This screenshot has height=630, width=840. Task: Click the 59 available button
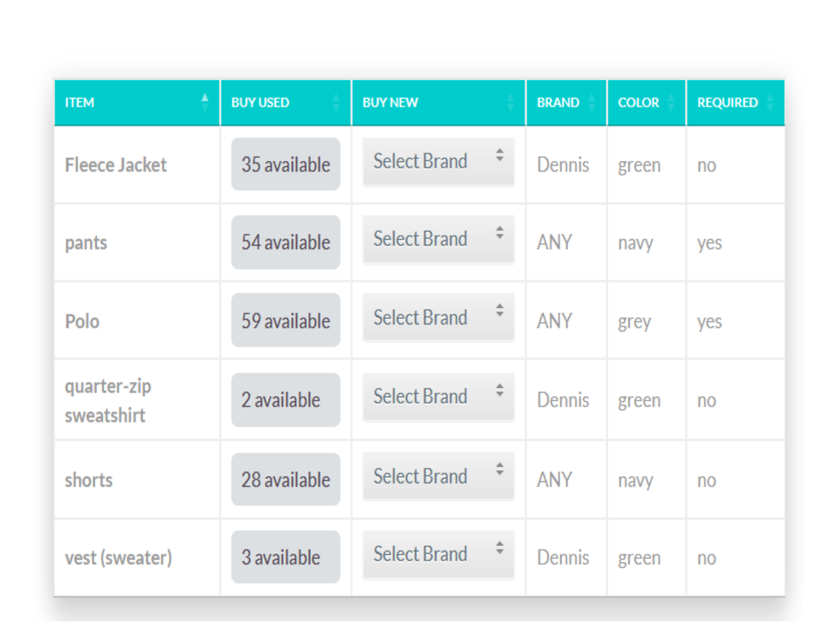[286, 320]
